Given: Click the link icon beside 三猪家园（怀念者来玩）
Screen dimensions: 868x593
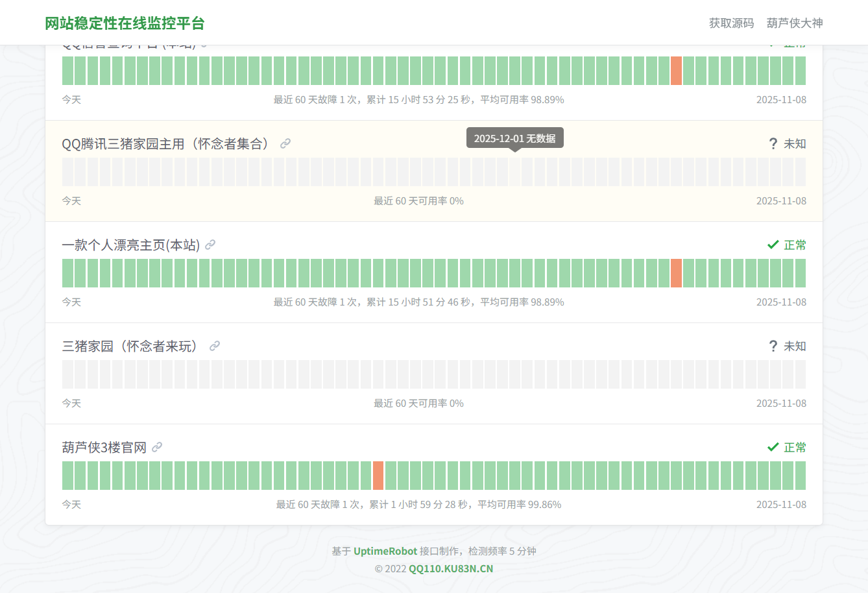Looking at the screenshot, I should (x=215, y=346).
